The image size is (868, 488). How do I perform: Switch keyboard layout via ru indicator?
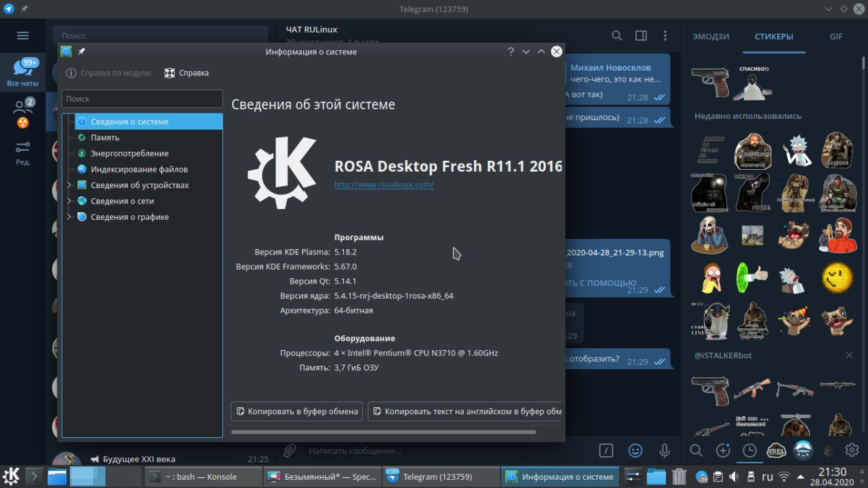tap(768, 476)
